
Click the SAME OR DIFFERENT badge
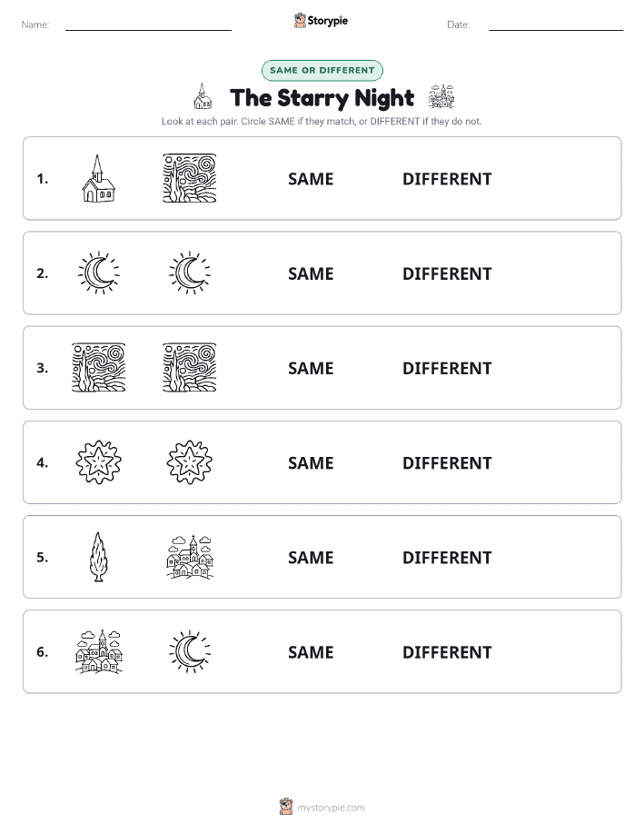pos(322,70)
